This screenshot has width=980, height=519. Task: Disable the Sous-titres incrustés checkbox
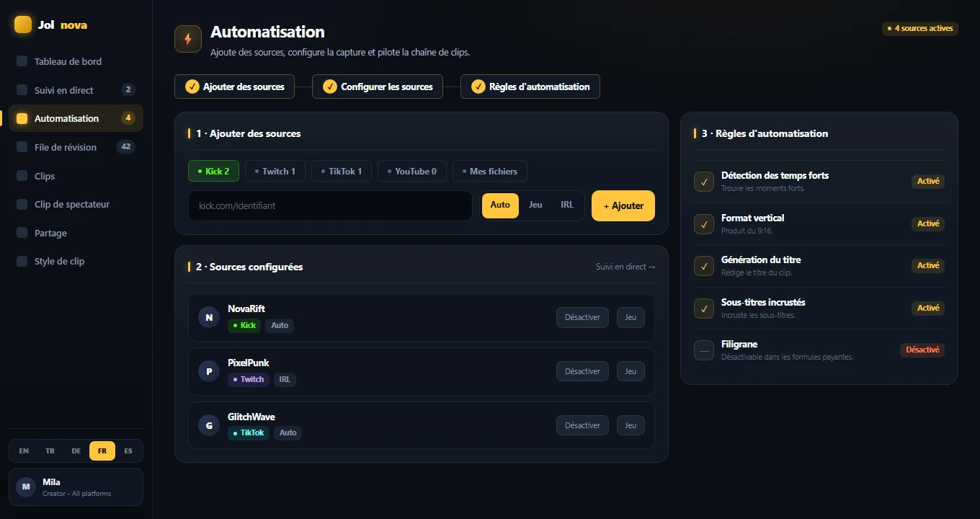pyautogui.click(x=704, y=308)
